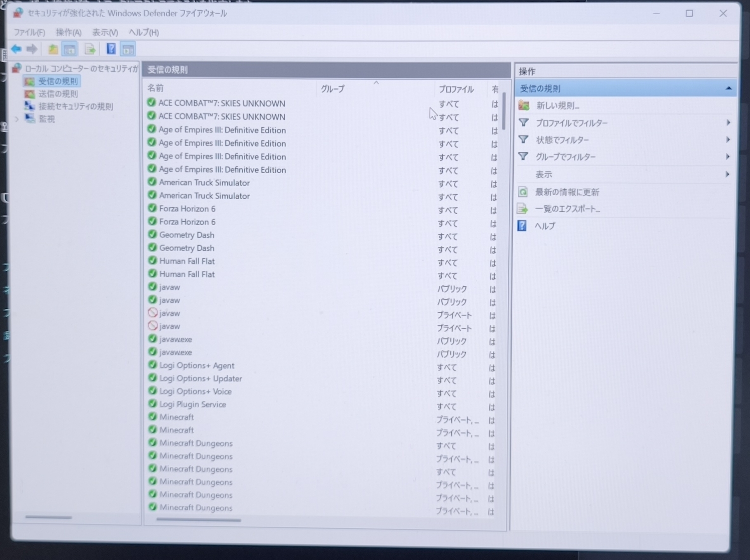Open the ファイル(F) menu
Screen dimensions: 750x560
(29, 32)
